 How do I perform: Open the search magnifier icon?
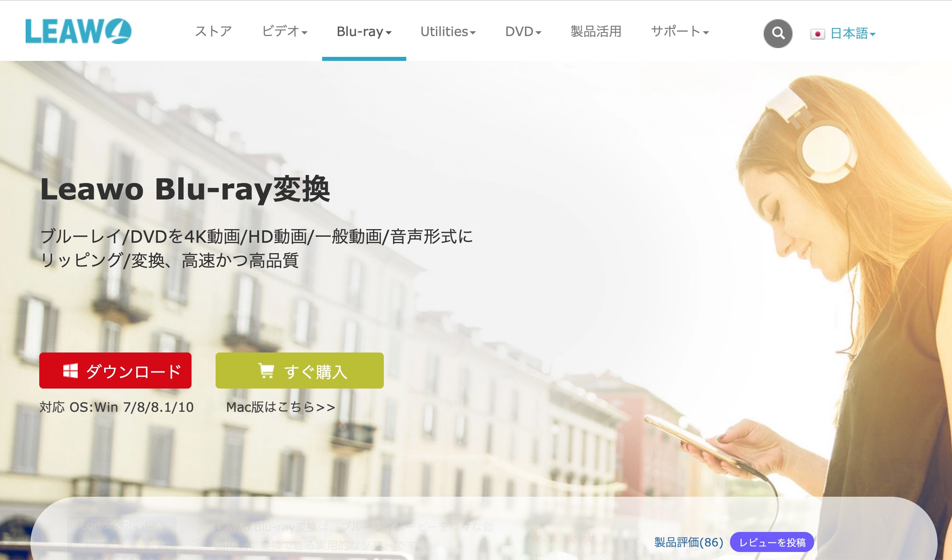tap(778, 33)
